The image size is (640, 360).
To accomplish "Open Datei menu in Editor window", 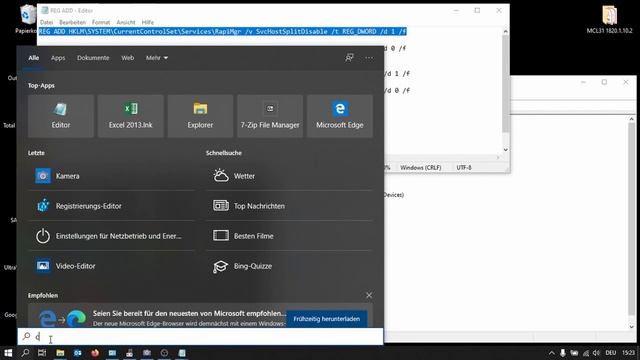I will point(47,22).
